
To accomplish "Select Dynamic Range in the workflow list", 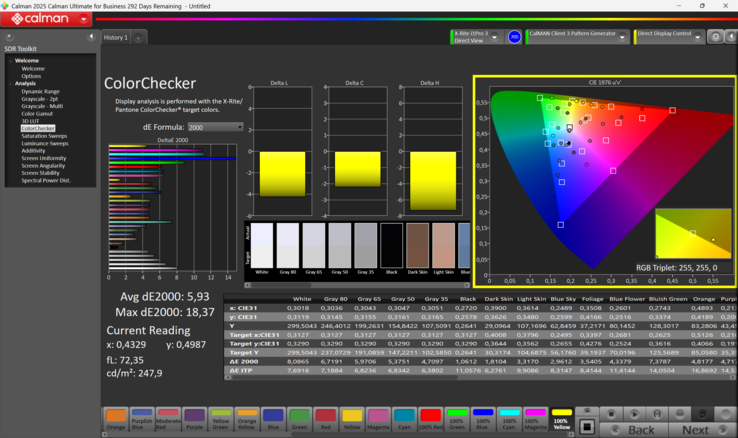I will coord(40,92).
